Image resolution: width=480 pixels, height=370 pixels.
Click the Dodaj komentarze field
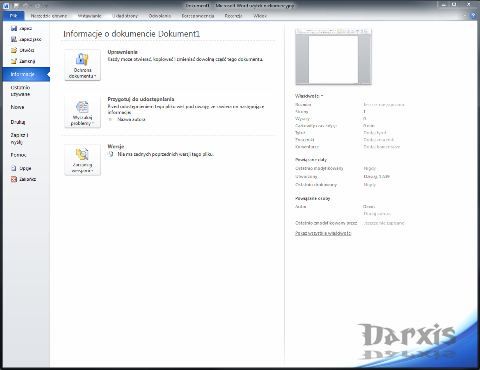pyautogui.click(x=381, y=147)
